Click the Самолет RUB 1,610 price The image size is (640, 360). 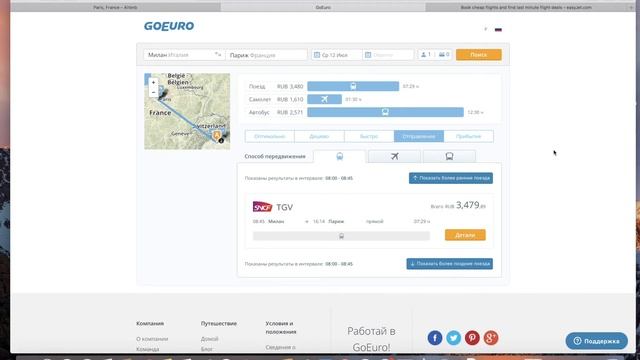pos(290,99)
